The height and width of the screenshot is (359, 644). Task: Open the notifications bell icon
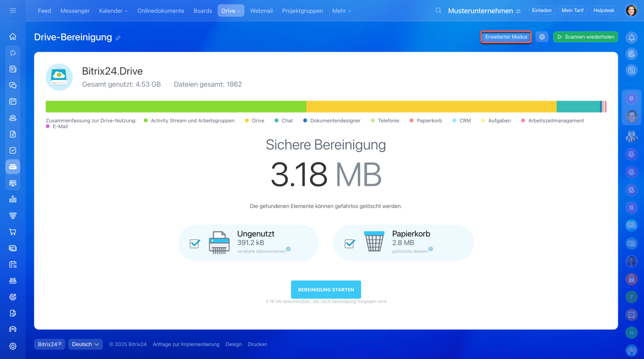click(x=631, y=37)
